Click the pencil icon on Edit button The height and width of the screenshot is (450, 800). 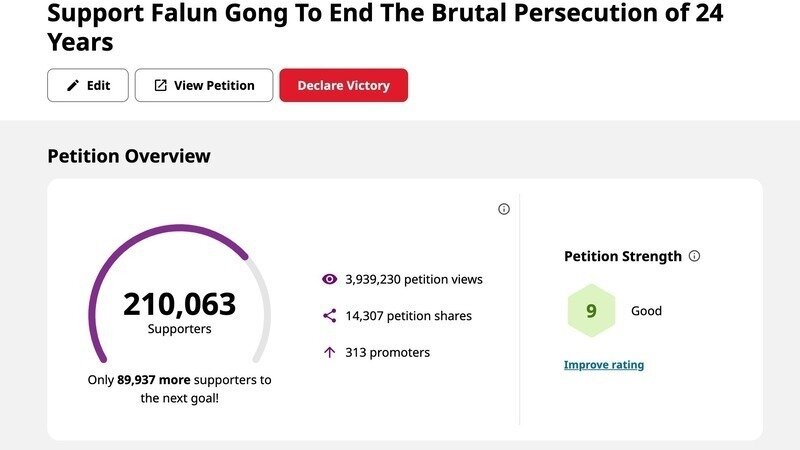pos(72,86)
